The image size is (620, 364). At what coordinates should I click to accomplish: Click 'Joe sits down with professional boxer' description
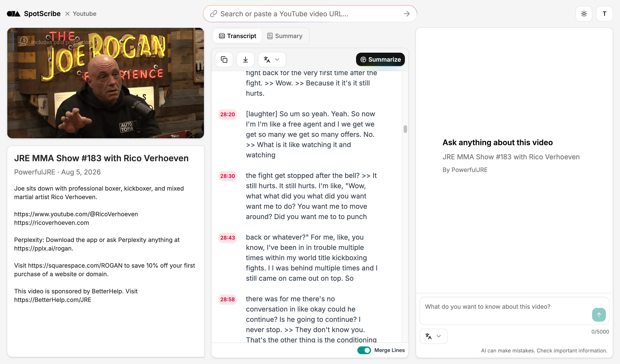point(99,192)
